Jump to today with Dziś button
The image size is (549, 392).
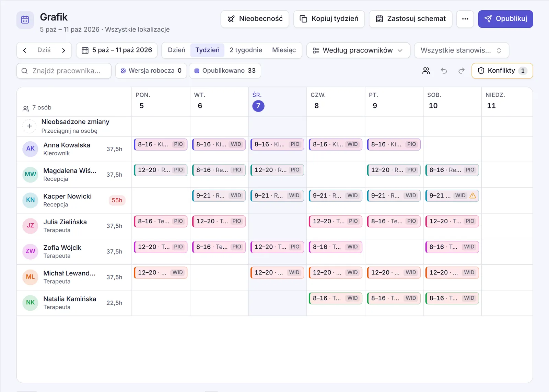click(x=44, y=50)
